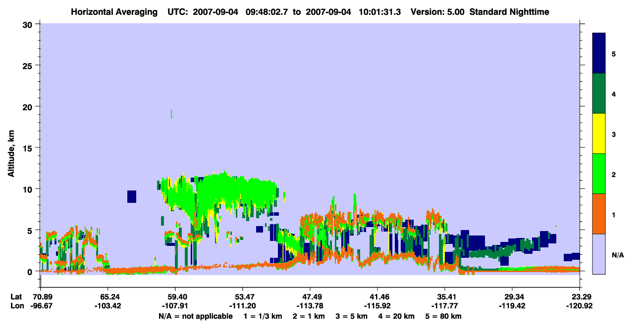644x330 pixels.
Task: Click the start time '09:48:02.7'
Action: [266, 12]
